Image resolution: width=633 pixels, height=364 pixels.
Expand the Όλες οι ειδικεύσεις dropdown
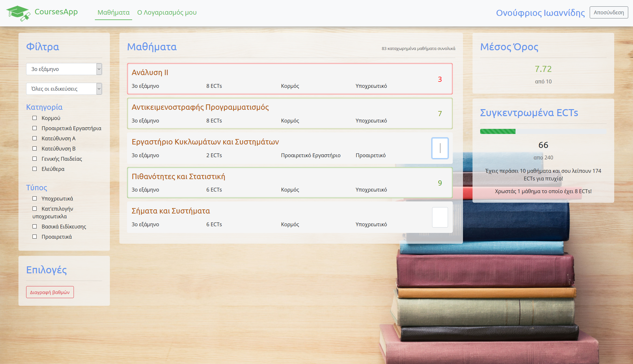pos(64,89)
